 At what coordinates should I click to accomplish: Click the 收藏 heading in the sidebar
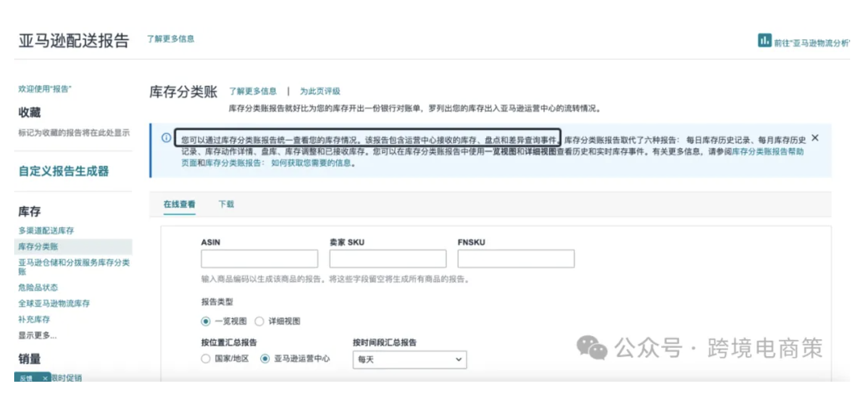pyautogui.click(x=30, y=112)
